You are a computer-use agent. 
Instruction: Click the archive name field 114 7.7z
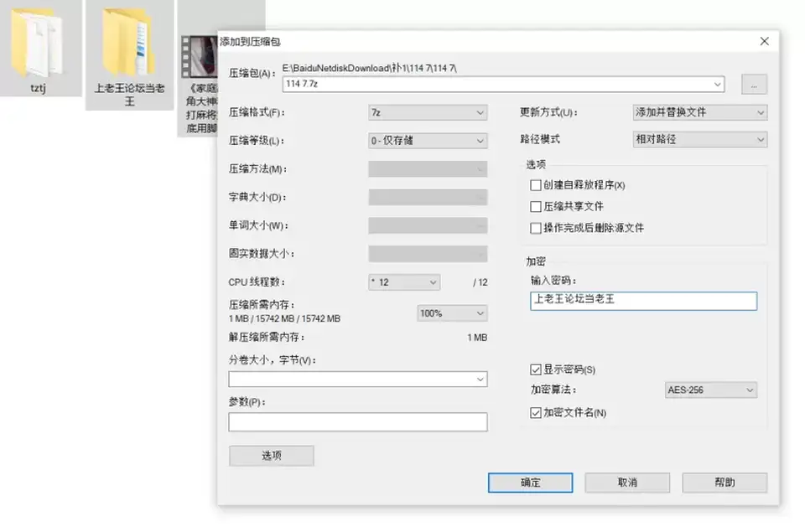coord(503,84)
